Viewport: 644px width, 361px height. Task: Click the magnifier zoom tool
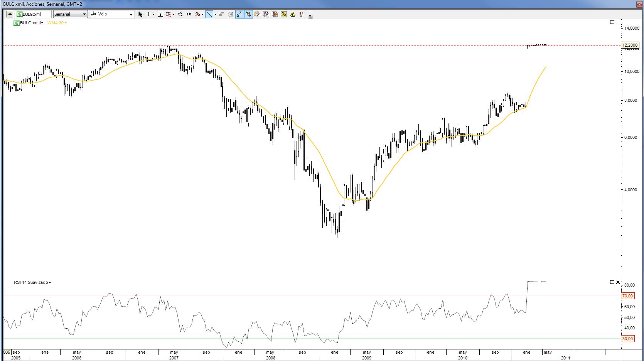180,14
